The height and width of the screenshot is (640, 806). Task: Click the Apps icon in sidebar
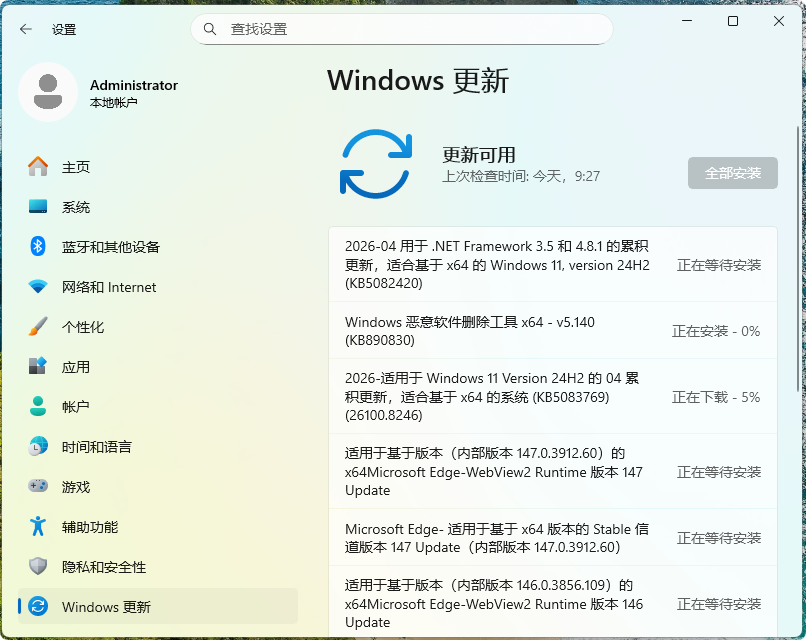click(38, 367)
